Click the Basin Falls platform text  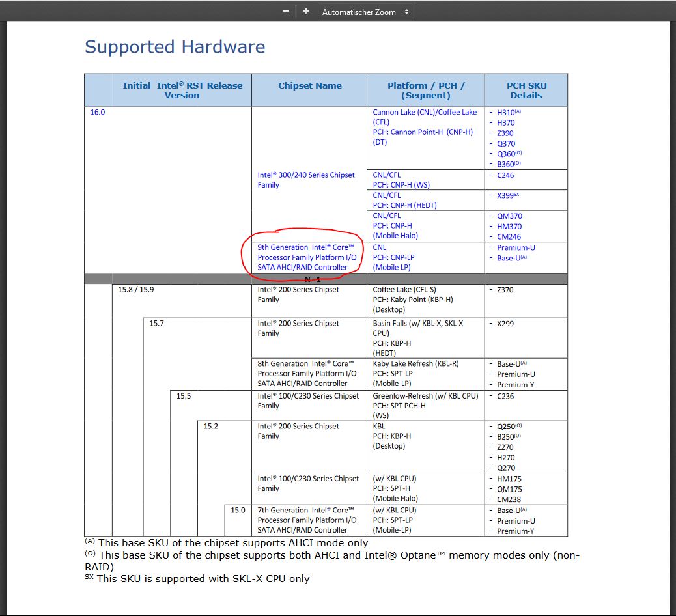click(x=417, y=328)
